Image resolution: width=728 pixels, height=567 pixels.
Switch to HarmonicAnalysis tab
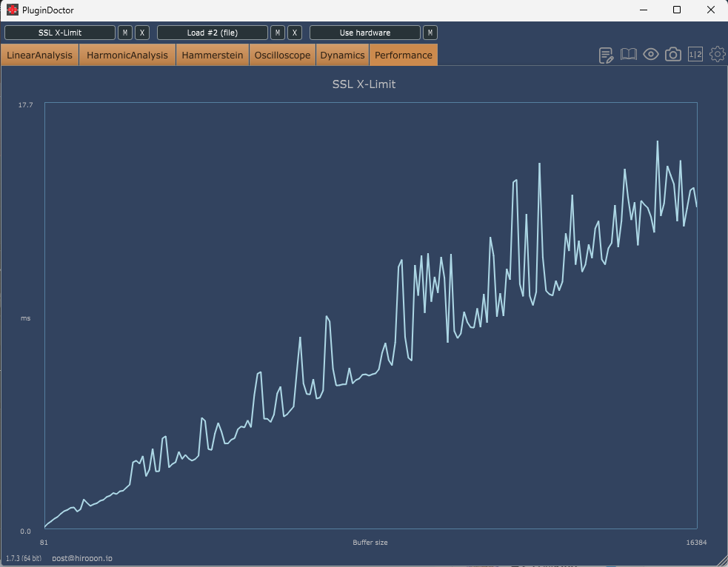point(127,55)
